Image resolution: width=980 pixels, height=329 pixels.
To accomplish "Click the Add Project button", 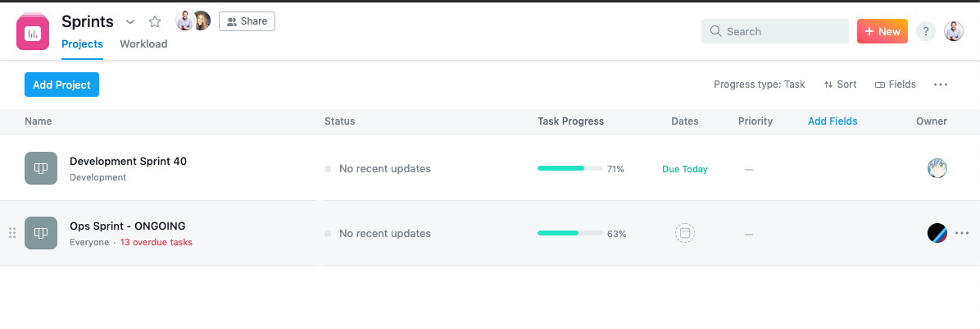I will pos(61,85).
